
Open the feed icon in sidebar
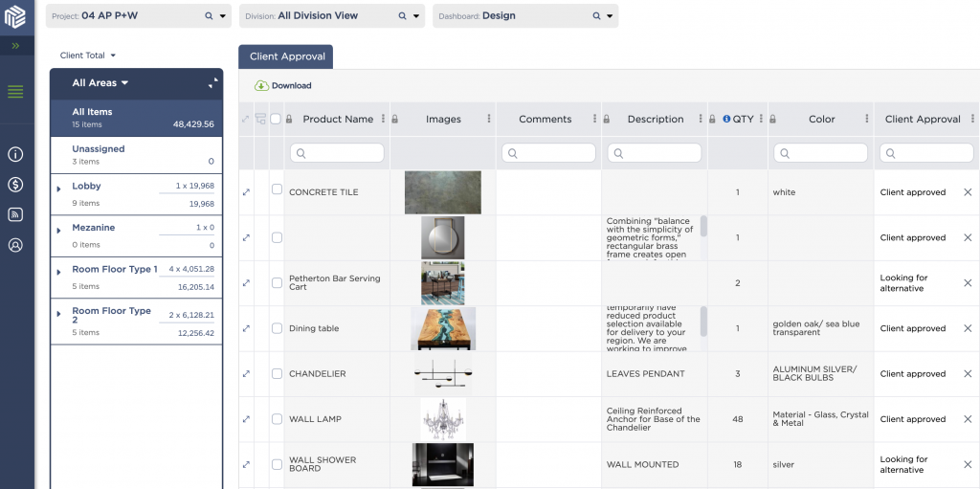15,214
